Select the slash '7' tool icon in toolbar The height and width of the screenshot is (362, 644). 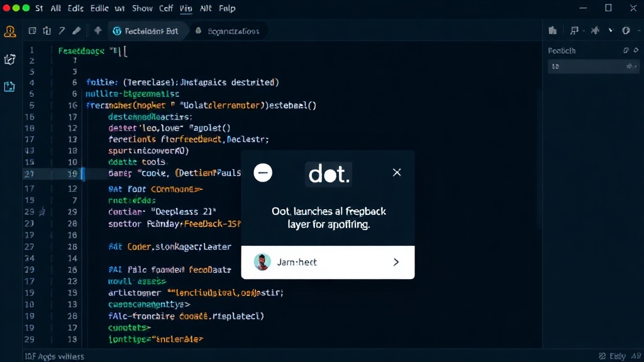click(62, 31)
